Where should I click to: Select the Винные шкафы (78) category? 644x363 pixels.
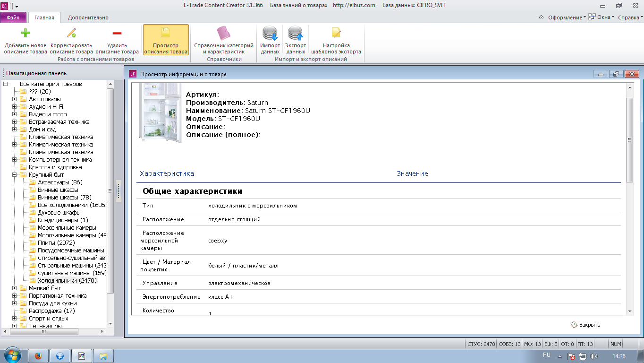click(x=65, y=198)
